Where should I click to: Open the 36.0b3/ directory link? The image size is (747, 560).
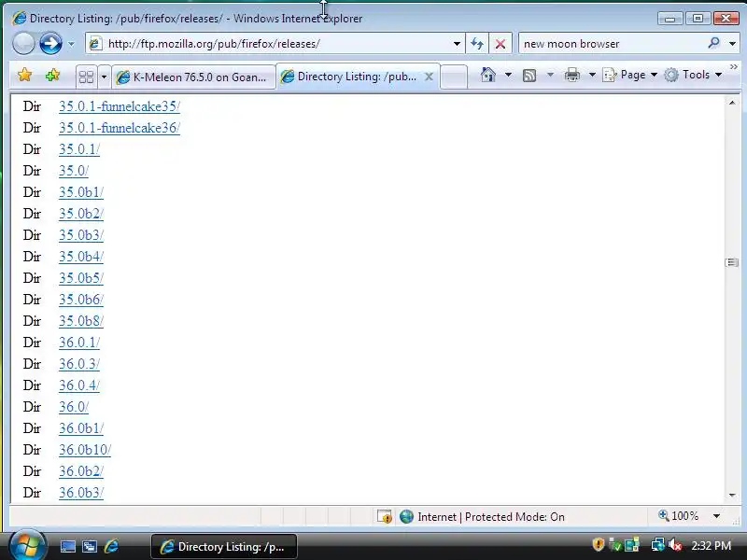(x=81, y=493)
